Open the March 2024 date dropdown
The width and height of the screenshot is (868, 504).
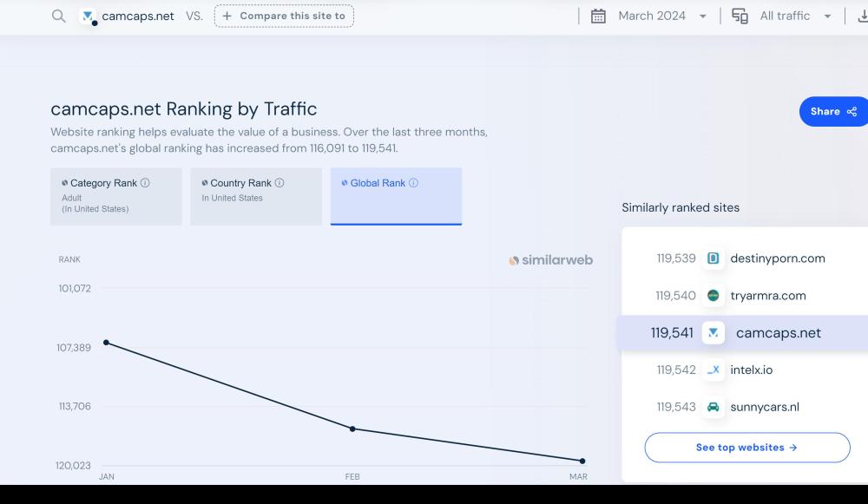click(x=661, y=16)
